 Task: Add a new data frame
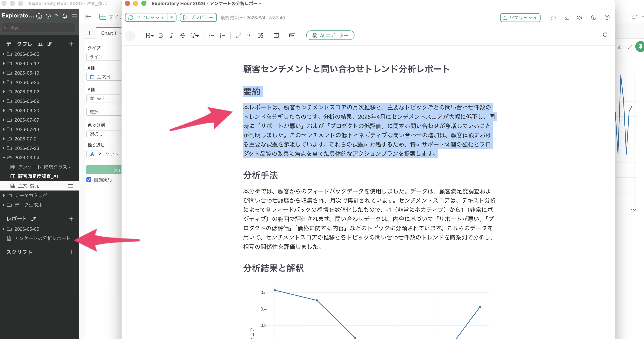pos(71,44)
